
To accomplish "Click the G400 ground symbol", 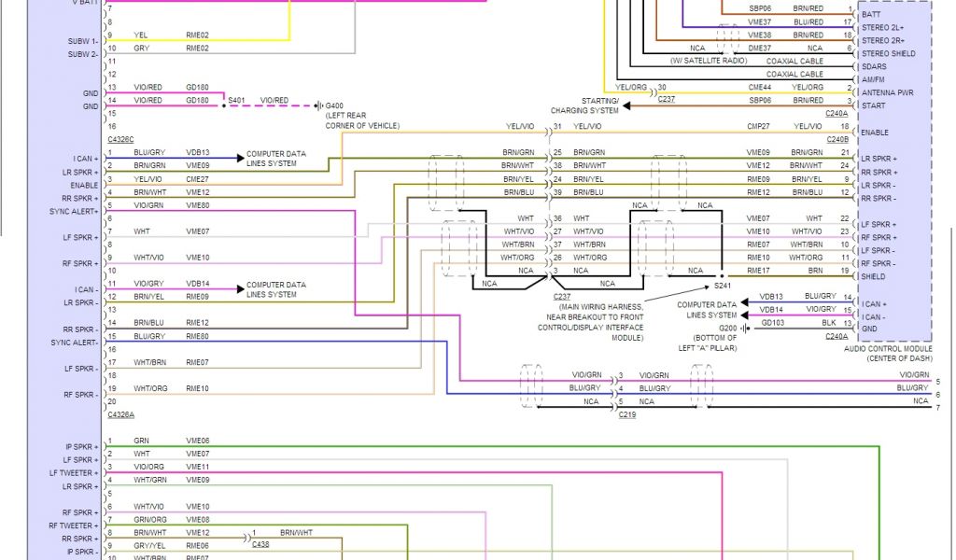I will coord(317,106).
